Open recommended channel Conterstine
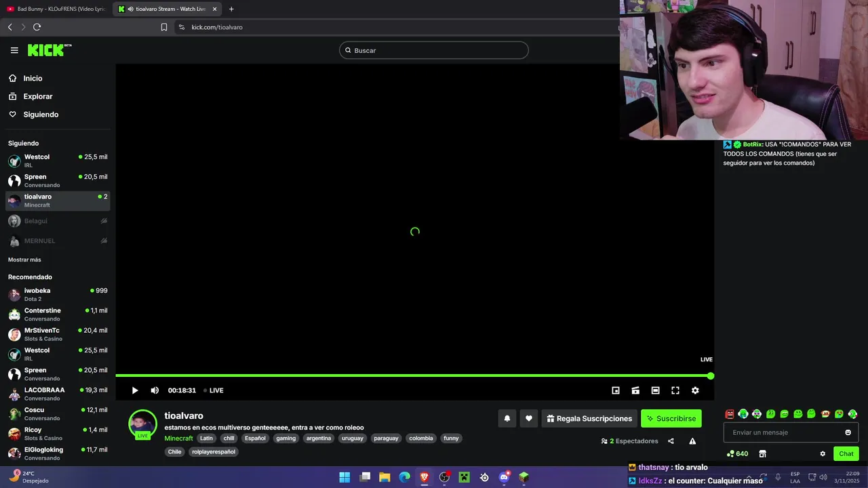868x488 pixels. (58, 314)
